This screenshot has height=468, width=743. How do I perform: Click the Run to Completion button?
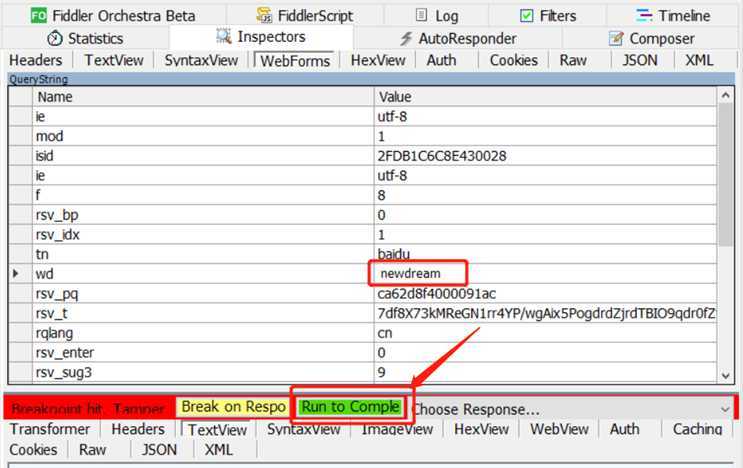(x=350, y=407)
